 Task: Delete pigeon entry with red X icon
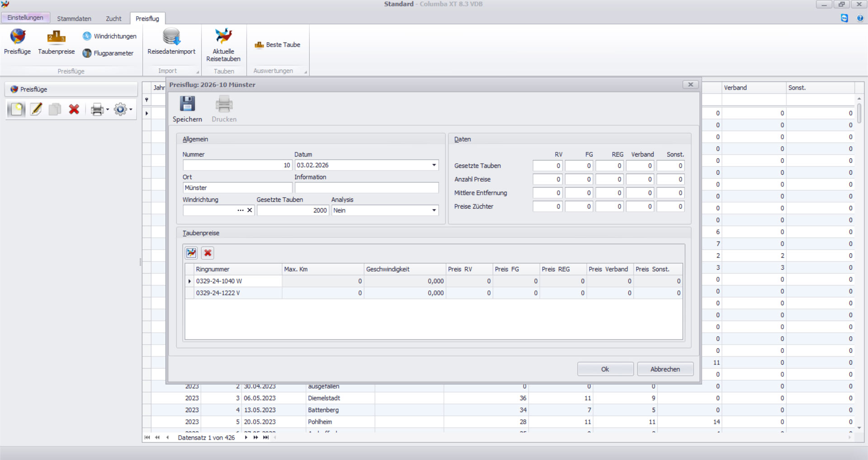pyautogui.click(x=208, y=253)
